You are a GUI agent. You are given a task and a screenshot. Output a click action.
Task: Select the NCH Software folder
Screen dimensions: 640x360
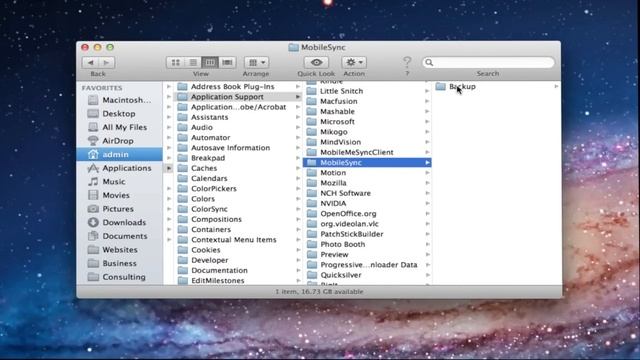[x=367, y=193]
